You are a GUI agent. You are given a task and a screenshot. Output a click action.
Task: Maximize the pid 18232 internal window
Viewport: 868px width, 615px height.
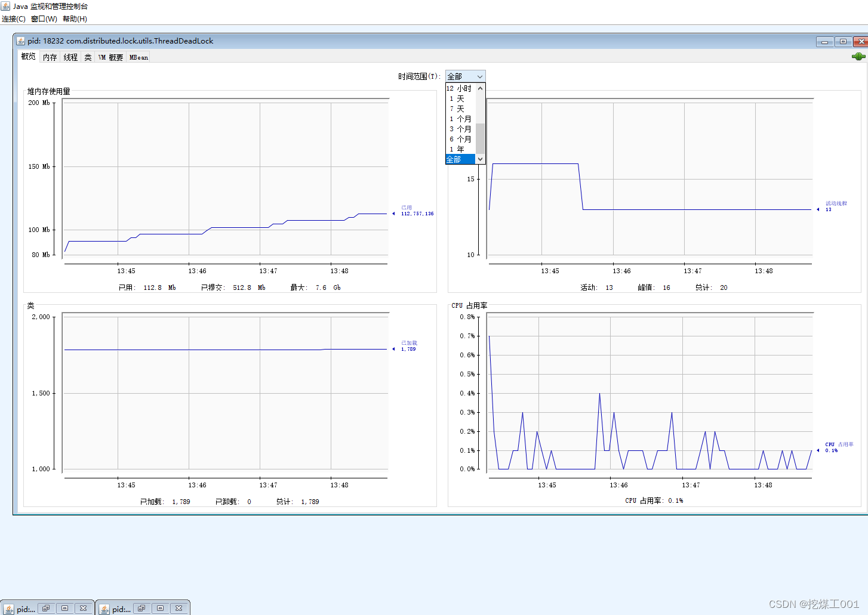point(843,42)
